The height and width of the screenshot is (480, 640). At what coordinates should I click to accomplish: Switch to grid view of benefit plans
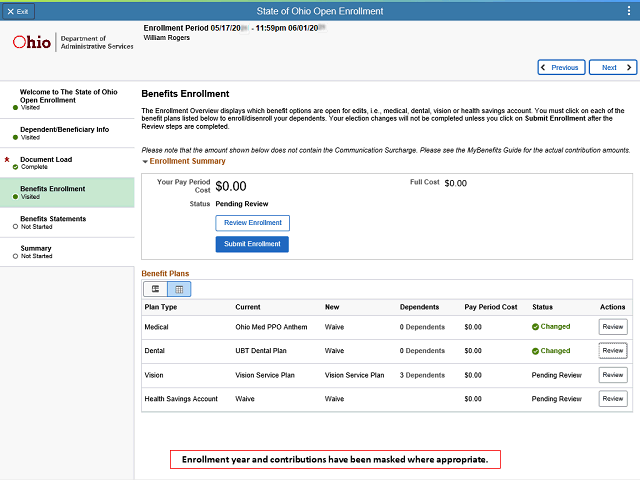point(179,289)
